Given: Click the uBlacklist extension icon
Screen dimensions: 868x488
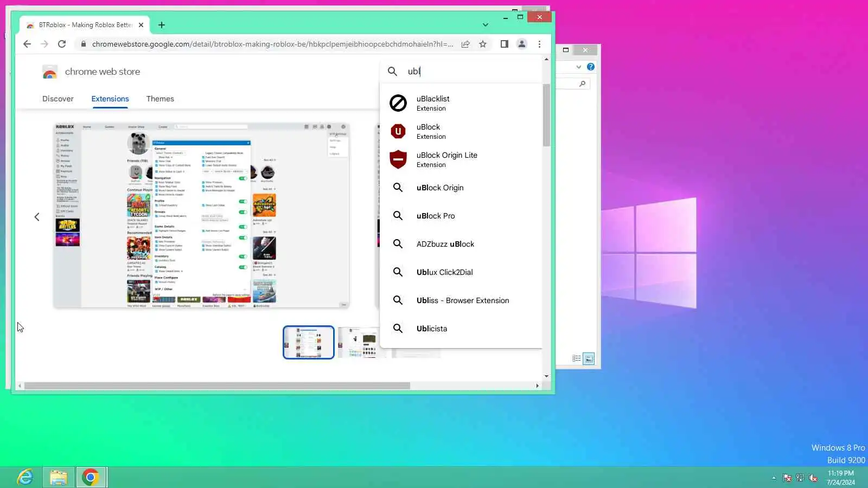Looking at the screenshot, I should (398, 103).
